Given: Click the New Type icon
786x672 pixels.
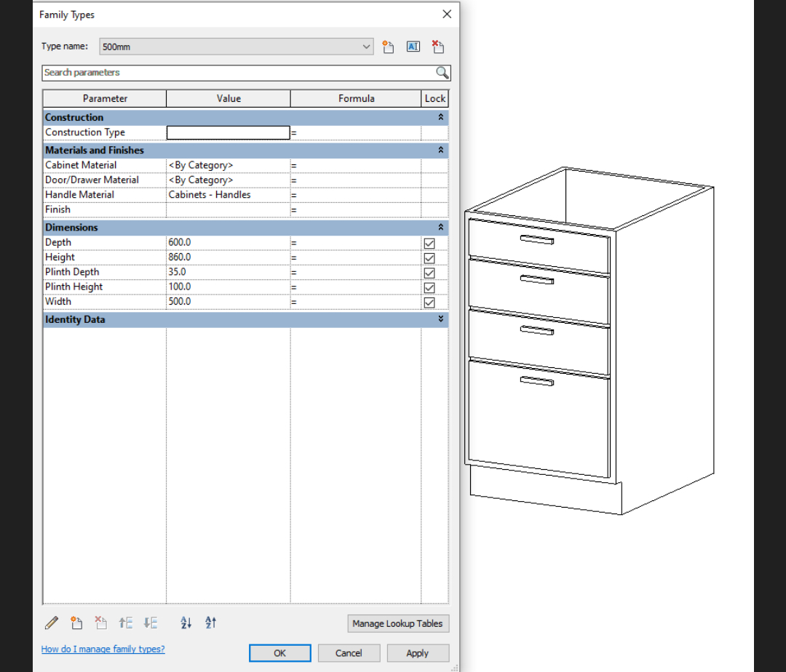Looking at the screenshot, I should [x=389, y=47].
